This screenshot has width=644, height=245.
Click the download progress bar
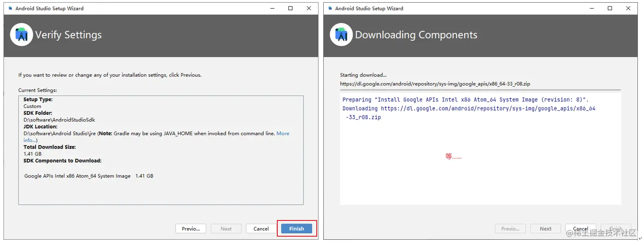(480, 90)
